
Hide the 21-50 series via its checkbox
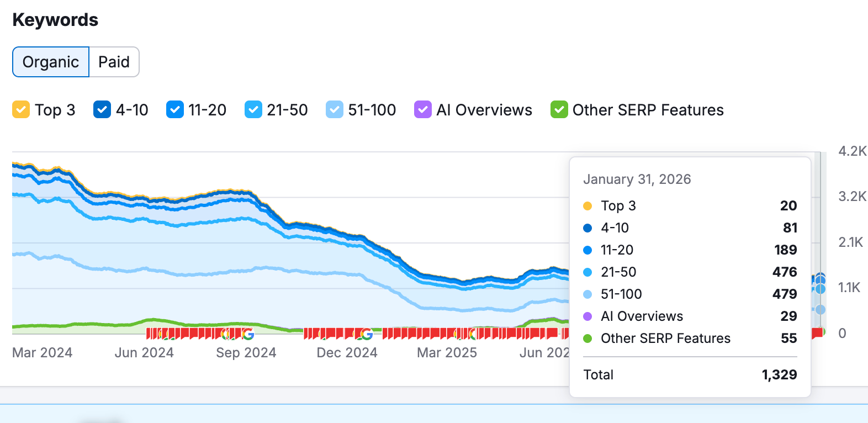pos(253,110)
